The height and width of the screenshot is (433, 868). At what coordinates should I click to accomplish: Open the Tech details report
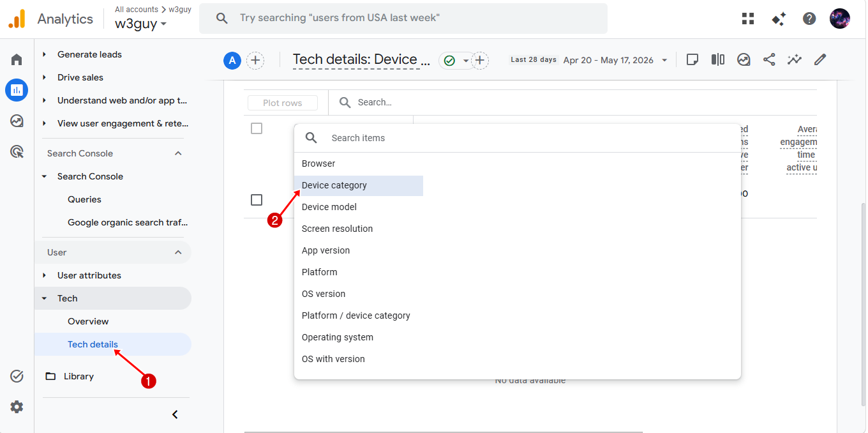tap(93, 344)
